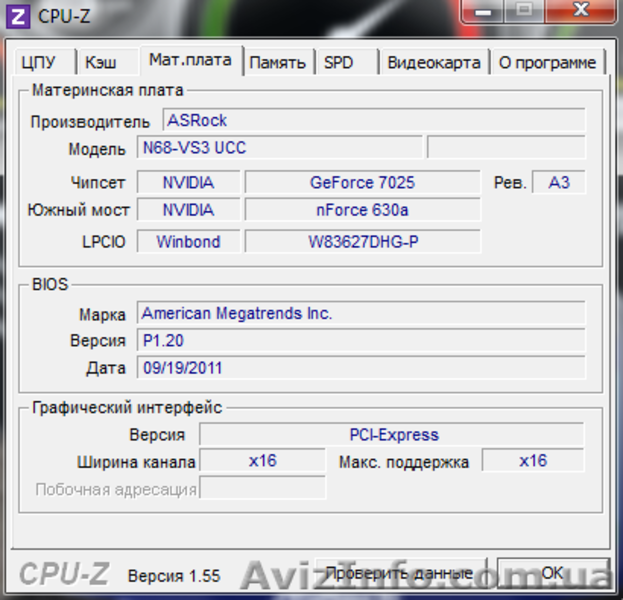Click the N68-VS3 UCC model field
Screen dimensions: 623x600
tap(280, 148)
